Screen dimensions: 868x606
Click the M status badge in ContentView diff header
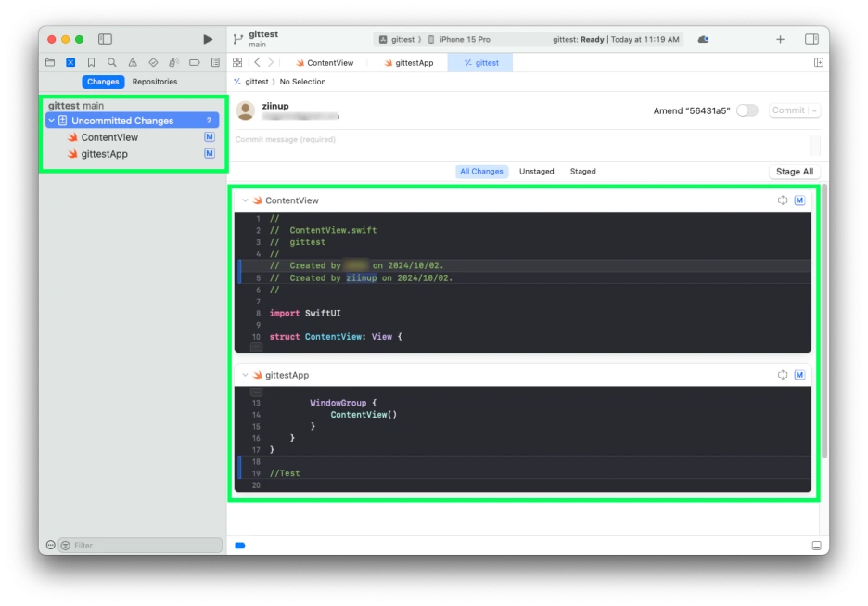pos(799,200)
